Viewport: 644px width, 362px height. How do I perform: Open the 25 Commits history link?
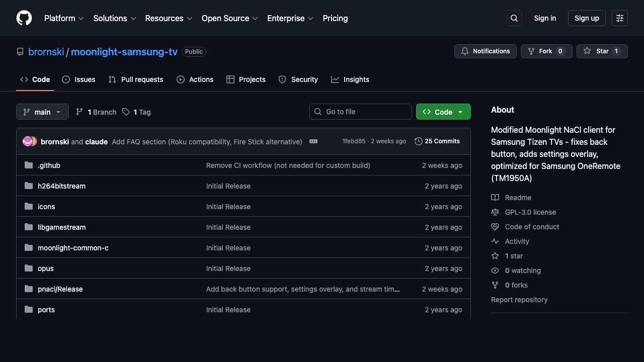(x=437, y=141)
